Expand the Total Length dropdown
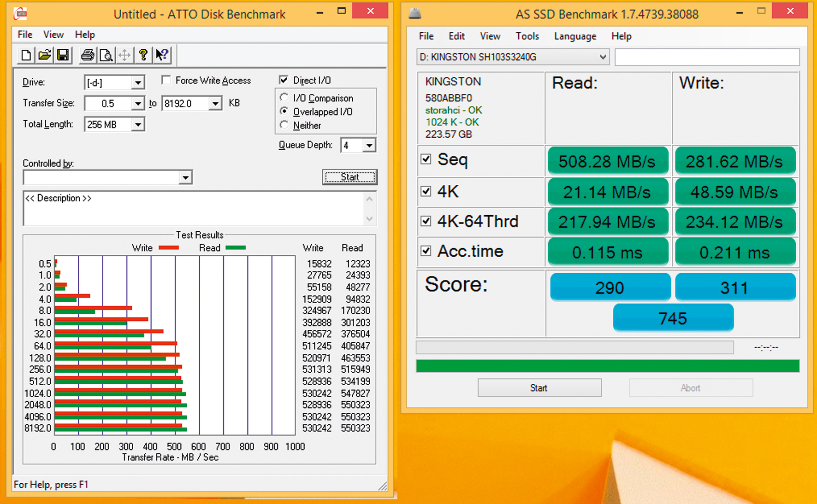 click(137, 124)
